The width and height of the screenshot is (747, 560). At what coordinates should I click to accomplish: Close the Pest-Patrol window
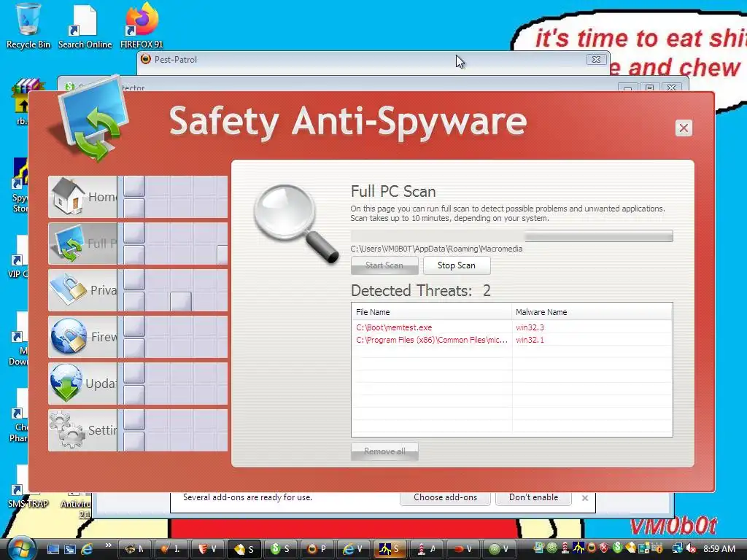click(597, 60)
